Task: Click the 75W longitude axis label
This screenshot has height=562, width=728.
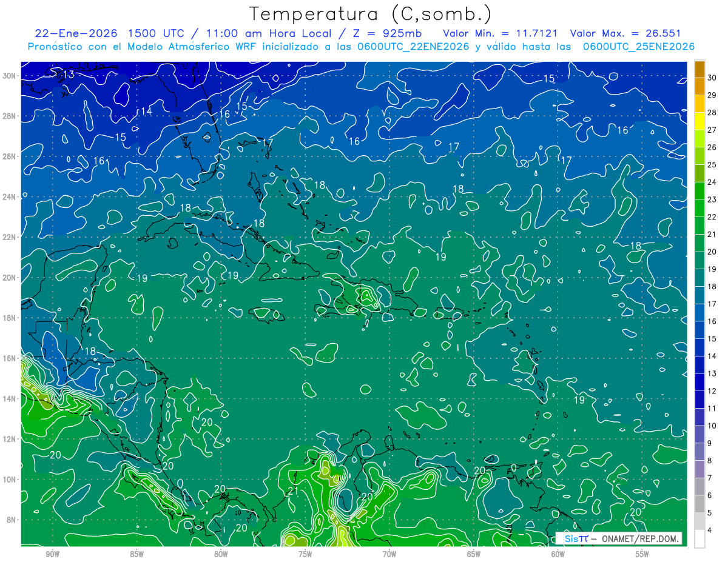Action: [x=305, y=554]
